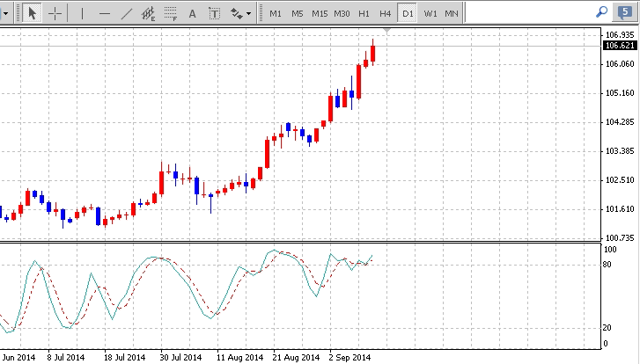Click the 11 Aug 2014 date label
640x364 pixels.
(239, 358)
